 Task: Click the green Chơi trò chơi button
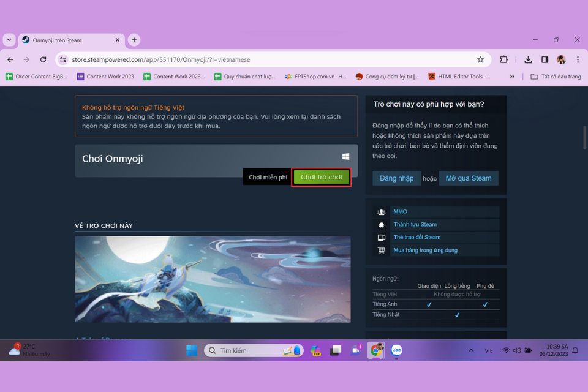point(322,177)
